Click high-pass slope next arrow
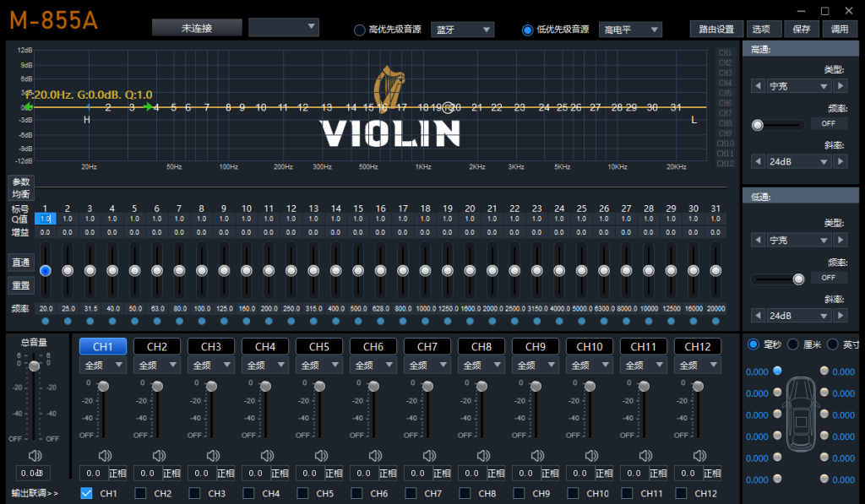The height and width of the screenshot is (504, 865). click(x=841, y=161)
